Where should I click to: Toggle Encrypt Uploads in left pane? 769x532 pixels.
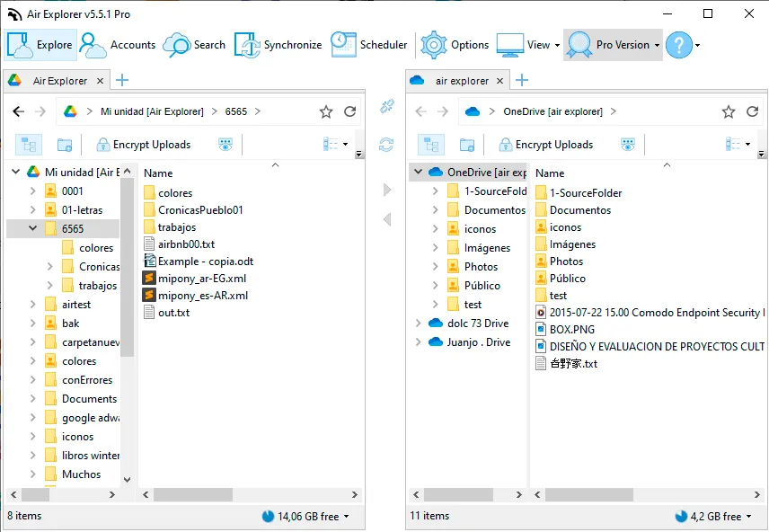[x=143, y=145]
